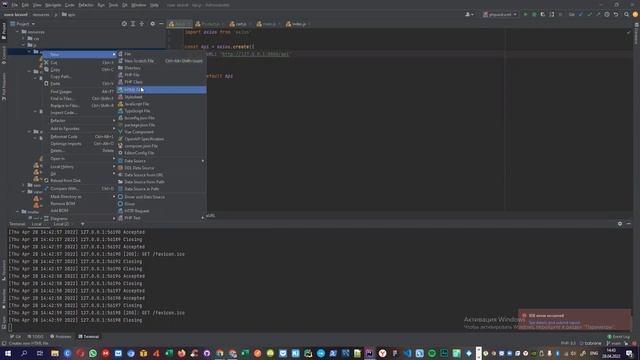Screen dimensions: 640x360
Task: Click the Vue Component icon
Action: pyautogui.click(x=120, y=132)
